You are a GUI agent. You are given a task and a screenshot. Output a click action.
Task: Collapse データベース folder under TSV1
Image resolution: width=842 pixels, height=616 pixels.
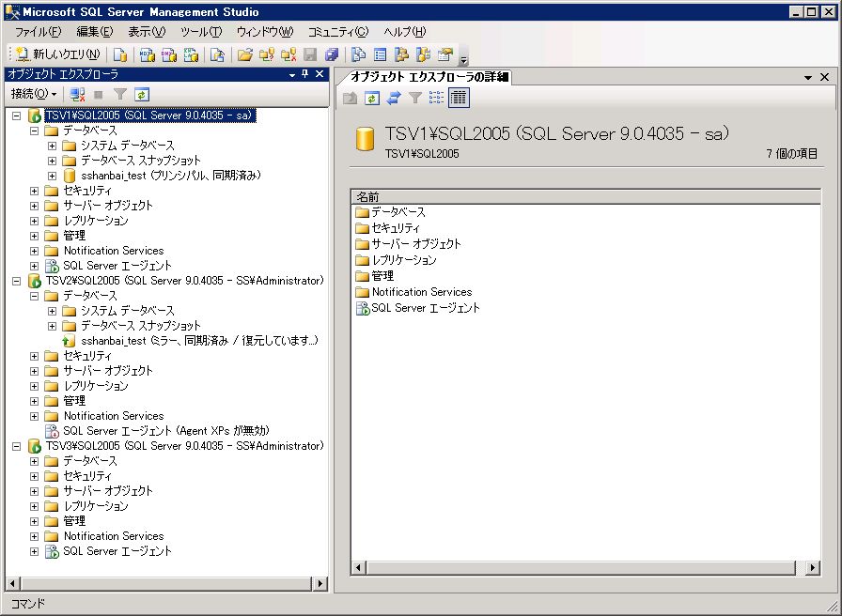[x=35, y=131]
